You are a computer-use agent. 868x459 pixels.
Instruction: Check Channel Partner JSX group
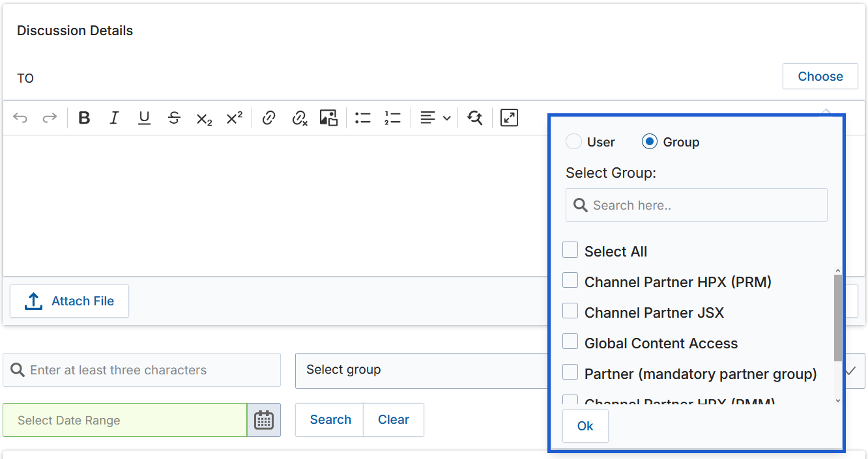pyautogui.click(x=570, y=311)
